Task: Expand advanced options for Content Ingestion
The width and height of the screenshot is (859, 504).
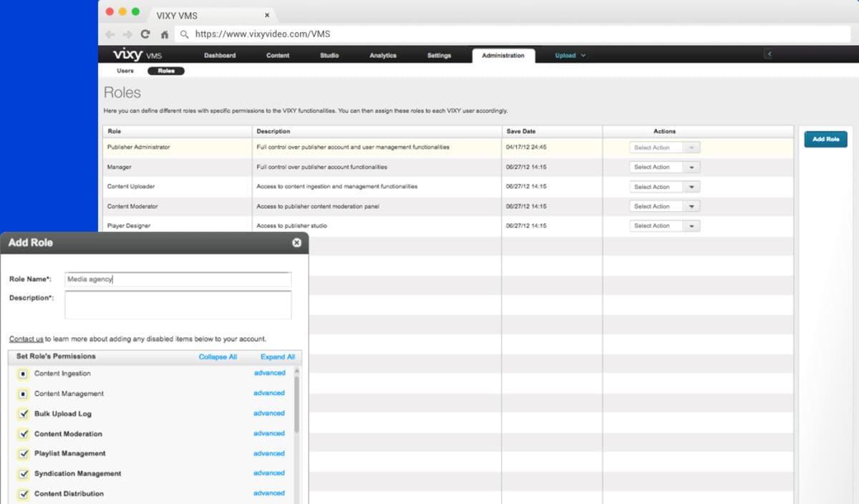Action: (269, 373)
